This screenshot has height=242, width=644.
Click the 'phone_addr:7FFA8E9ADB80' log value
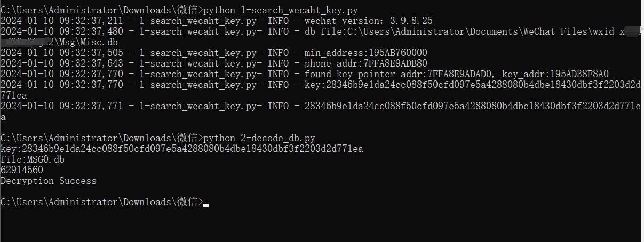coord(365,63)
